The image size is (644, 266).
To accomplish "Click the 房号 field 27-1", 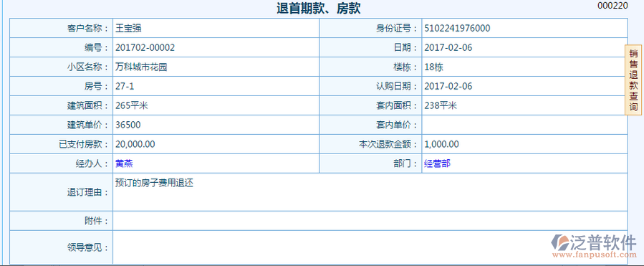I will (216, 86).
